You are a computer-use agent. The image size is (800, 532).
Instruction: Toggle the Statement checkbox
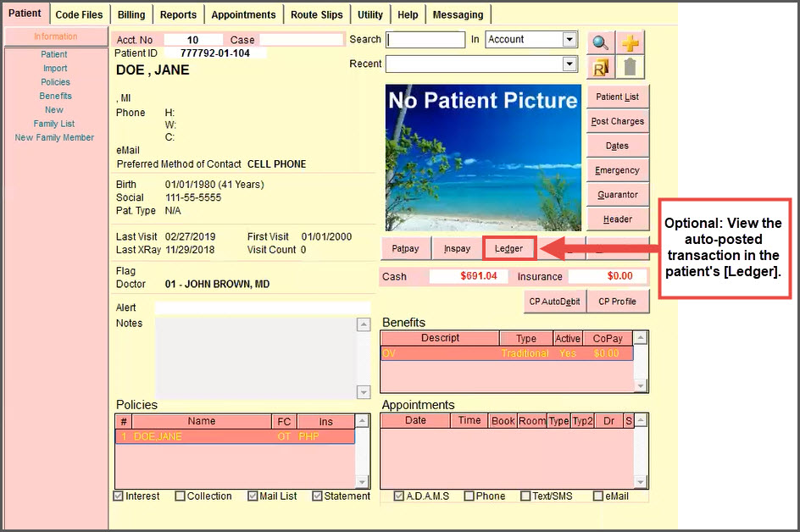pos(317,496)
